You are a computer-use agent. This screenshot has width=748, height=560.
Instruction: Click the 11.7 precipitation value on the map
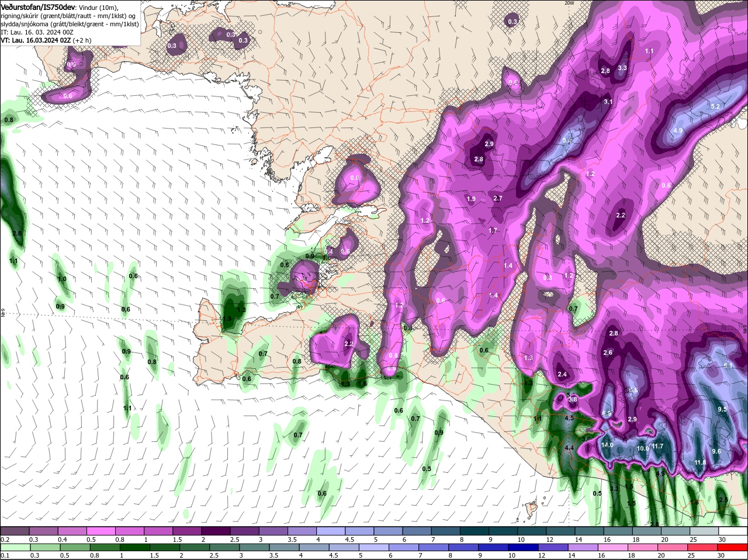(x=657, y=446)
